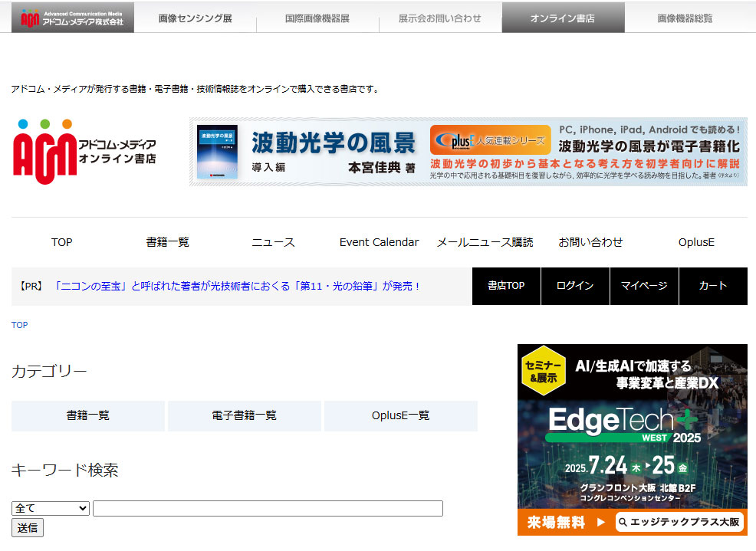This screenshot has height=551, width=756.
Task: Open the keyword search category dropdown
Action: tap(51, 508)
